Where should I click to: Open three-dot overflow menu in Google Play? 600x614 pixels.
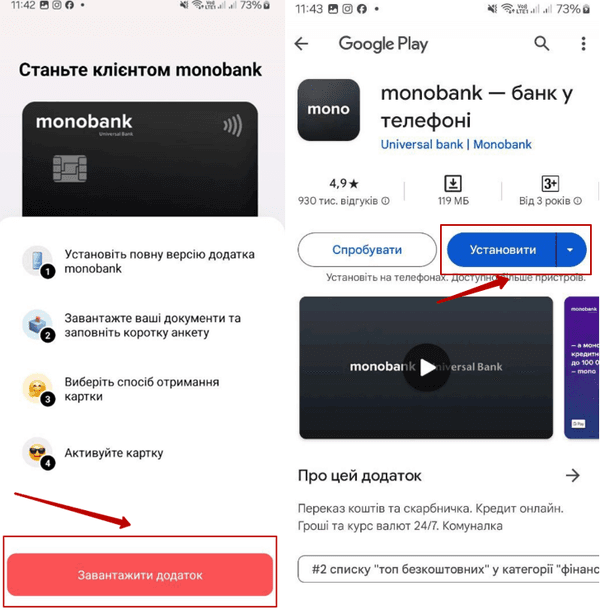(583, 43)
